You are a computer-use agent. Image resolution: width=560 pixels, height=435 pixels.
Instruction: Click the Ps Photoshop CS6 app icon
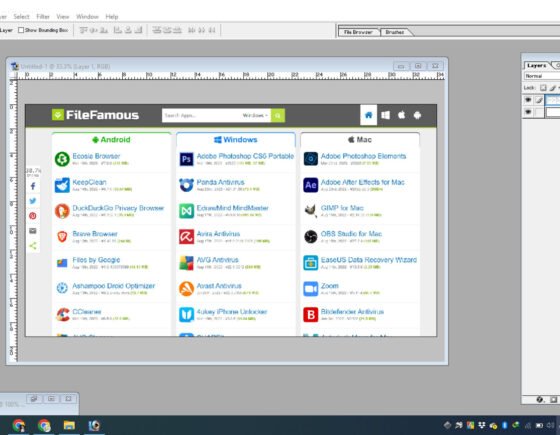pos(186,159)
